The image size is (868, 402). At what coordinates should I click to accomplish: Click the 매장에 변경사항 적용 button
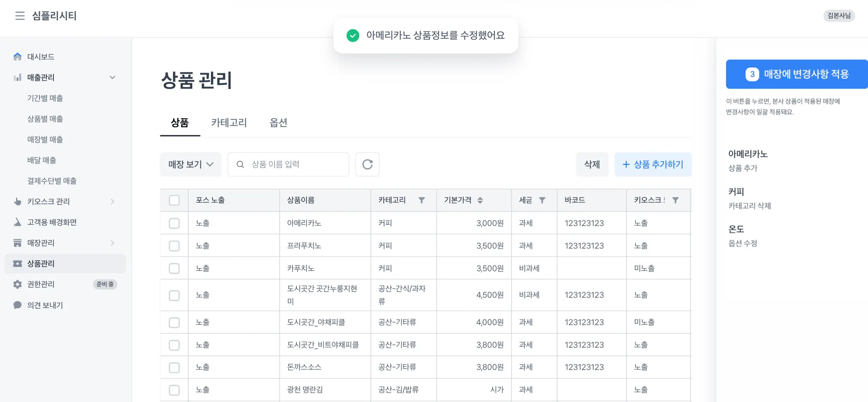[x=797, y=74]
